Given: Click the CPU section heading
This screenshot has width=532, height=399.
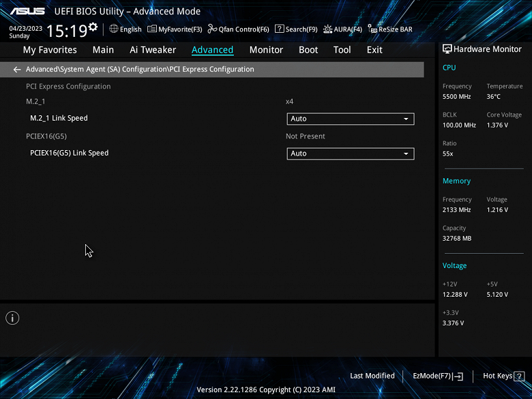Looking at the screenshot, I should [x=449, y=68].
